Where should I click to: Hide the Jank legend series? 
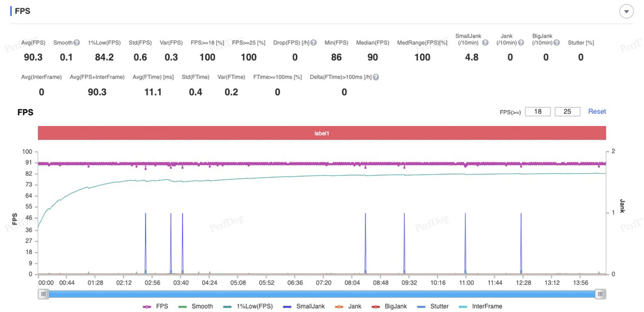348,306
